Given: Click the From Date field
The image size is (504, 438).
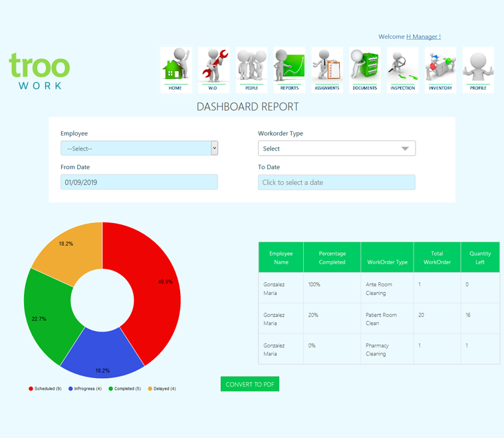Looking at the screenshot, I should (x=139, y=182).
